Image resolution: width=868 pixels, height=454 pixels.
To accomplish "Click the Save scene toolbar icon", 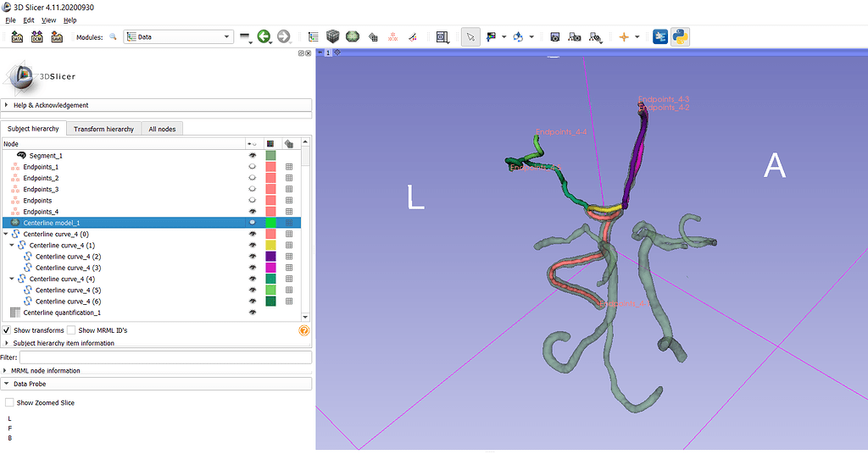I will [x=57, y=37].
